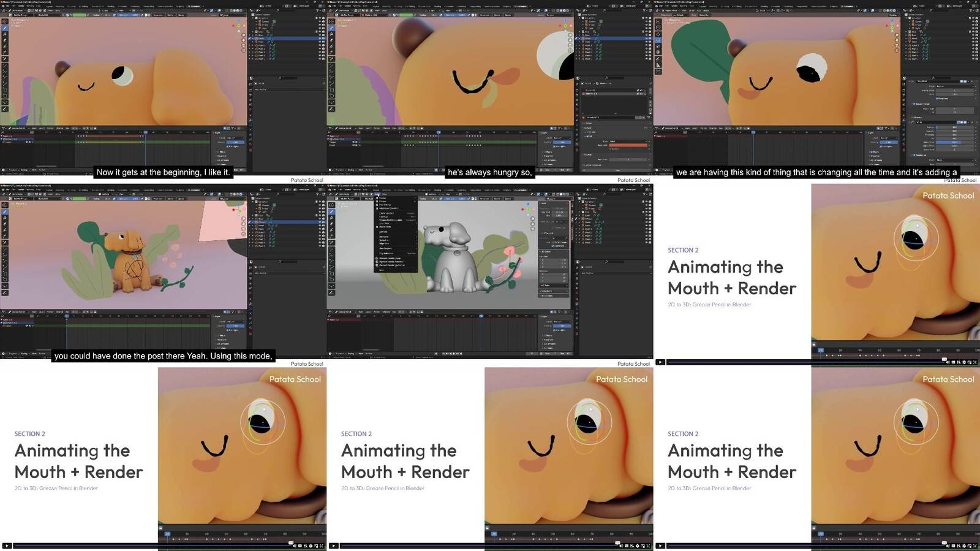Hide highlighted outliner object in 'Now it gets' frame

320,39
